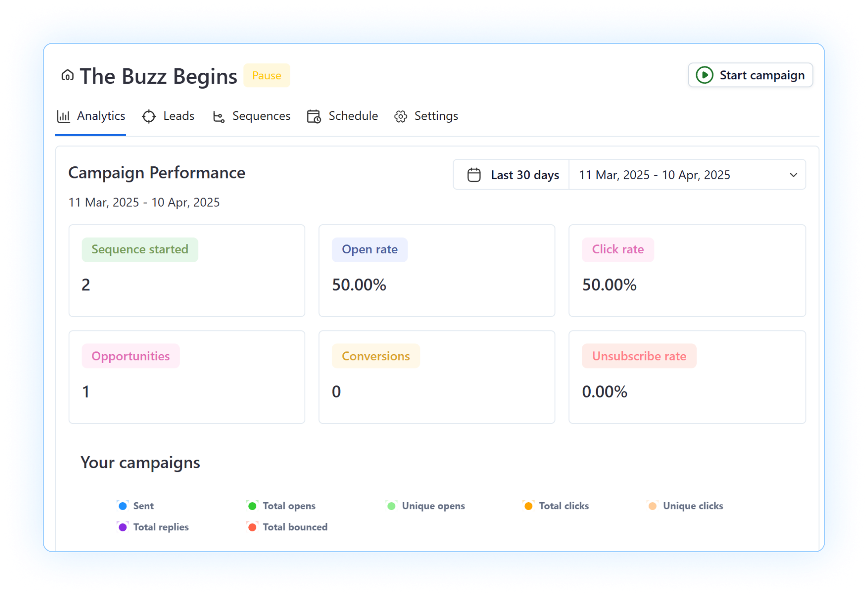The image size is (868, 595).
Task: Click the Sequences branch icon
Action: pyautogui.click(x=218, y=117)
